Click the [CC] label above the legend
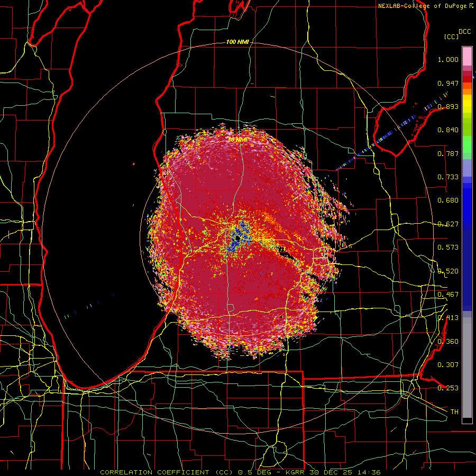The width and height of the screenshot is (476, 476). tap(451, 36)
